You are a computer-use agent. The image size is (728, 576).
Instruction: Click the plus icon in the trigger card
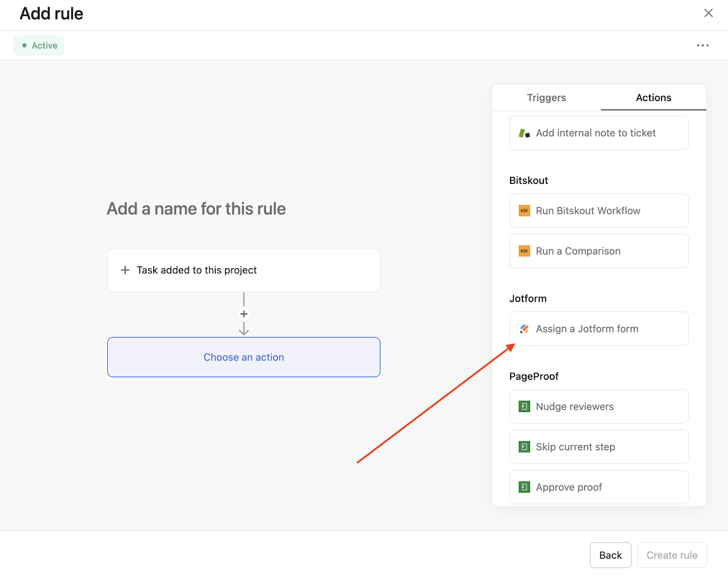pos(125,270)
